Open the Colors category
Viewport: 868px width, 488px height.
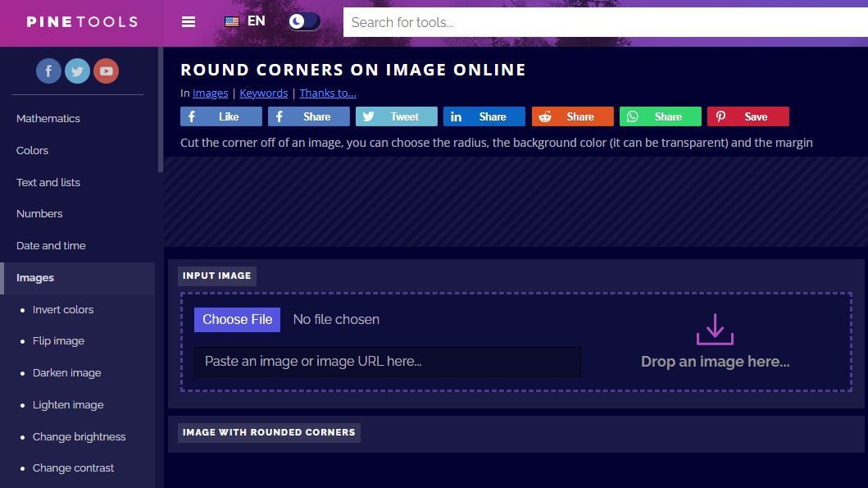click(32, 151)
